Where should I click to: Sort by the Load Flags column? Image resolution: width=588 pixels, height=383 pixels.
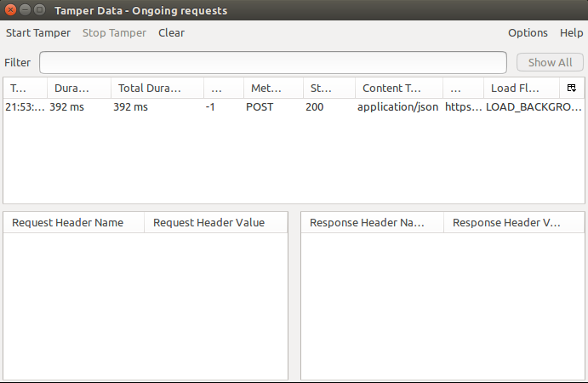coord(522,88)
